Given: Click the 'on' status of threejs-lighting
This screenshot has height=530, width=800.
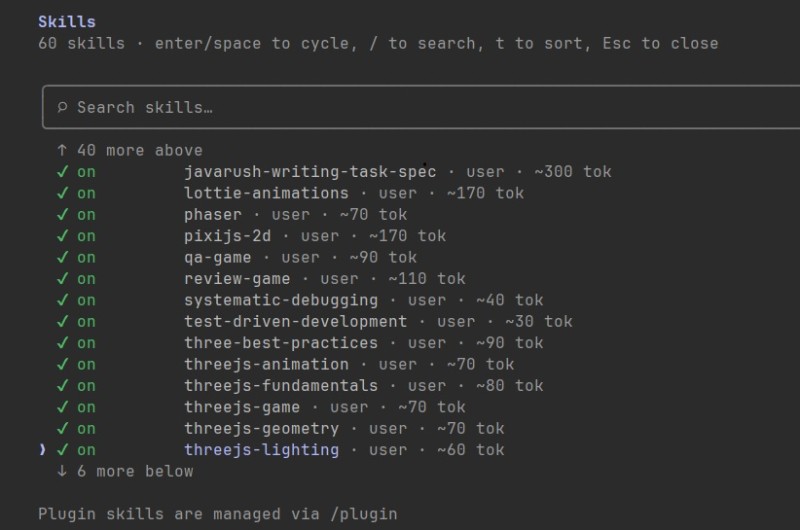Looking at the screenshot, I should [x=86, y=450].
